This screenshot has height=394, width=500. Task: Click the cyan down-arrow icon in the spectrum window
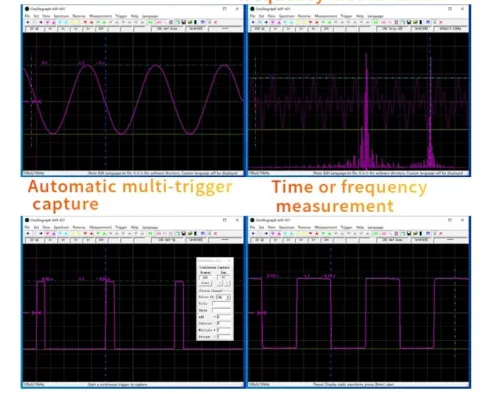pos(285,22)
